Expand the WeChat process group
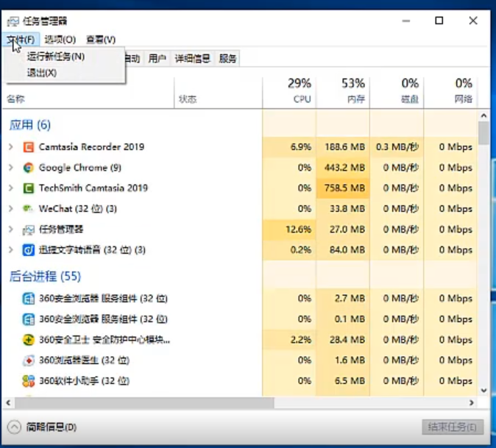Viewport: 496px width, 448px height. point(10,209)
